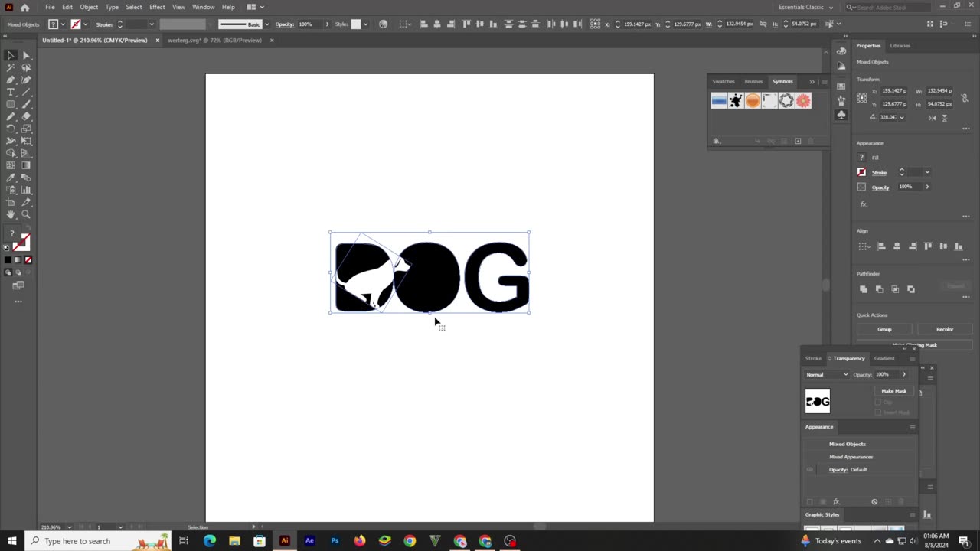Image resolution: width=980 pixels, height=551 pixels.
Task: Click the Group quick action button
Action: click(x=884, y=329)
